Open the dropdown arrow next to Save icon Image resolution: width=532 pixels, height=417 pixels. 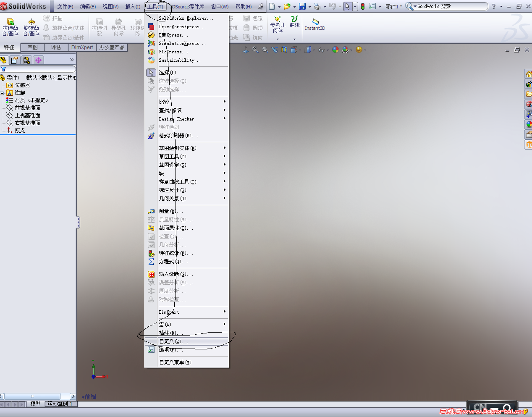click(x=309, y=7)
